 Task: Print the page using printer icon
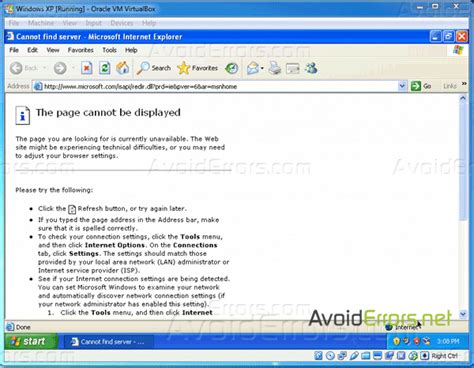[x=275, y=68]
